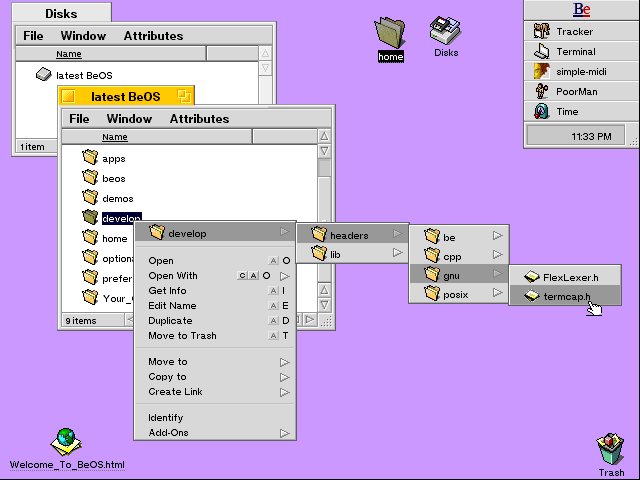The height and width of the screenshot is (480, 640).
Task: Click the termcap.h file icon
Action: coord(532,296)
